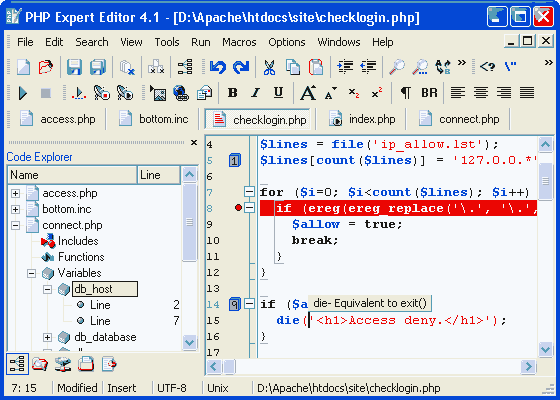Switch to connect.php tab
This screenshot has width=560, height=400.
coord(459,119)
